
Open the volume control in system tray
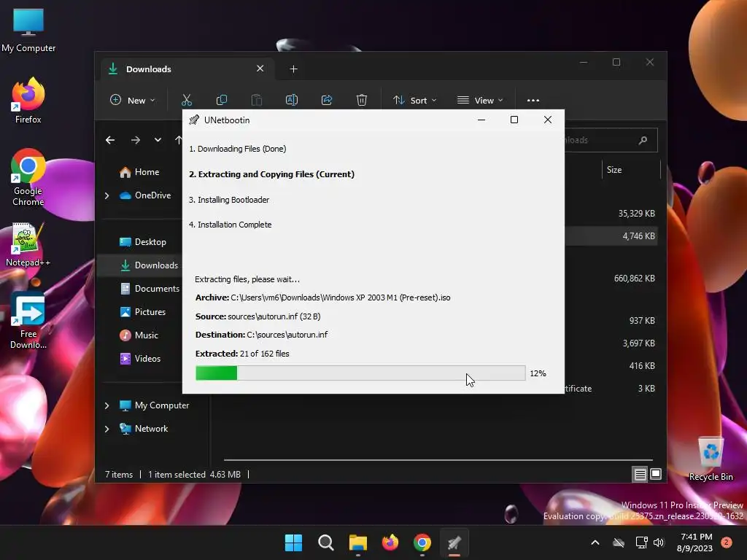pos(659,542)
